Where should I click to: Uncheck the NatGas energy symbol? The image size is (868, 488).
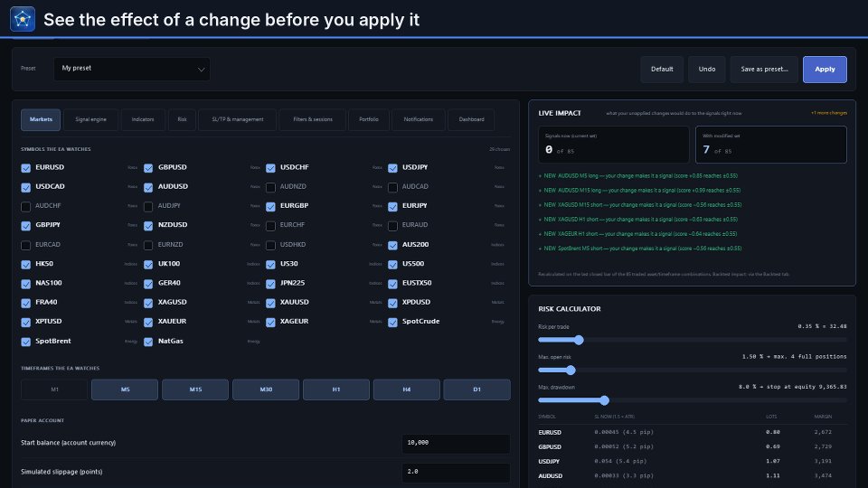(148, 342)
